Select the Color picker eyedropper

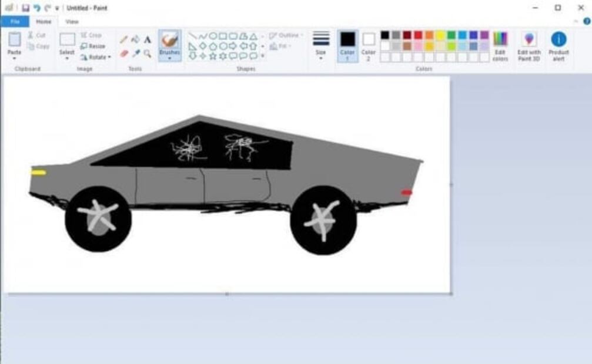tap(136, 53)
